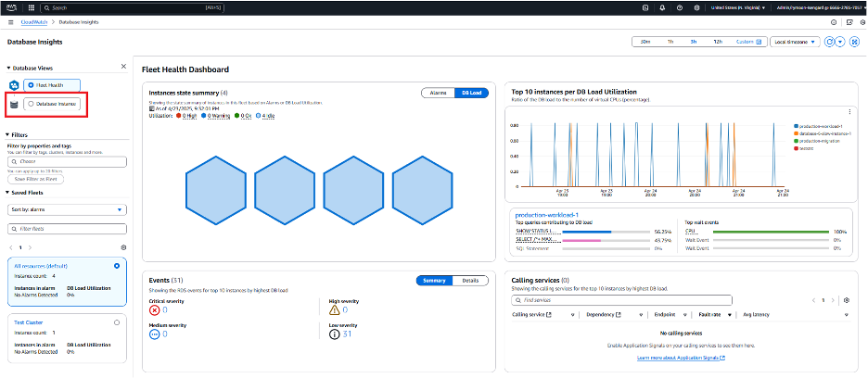Open the hamburger navigation menu
The image size is (868, 378).
point(11,22)
